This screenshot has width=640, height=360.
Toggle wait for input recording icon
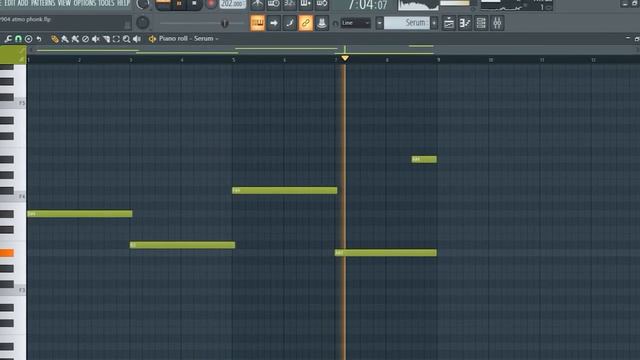pos(273,4)
